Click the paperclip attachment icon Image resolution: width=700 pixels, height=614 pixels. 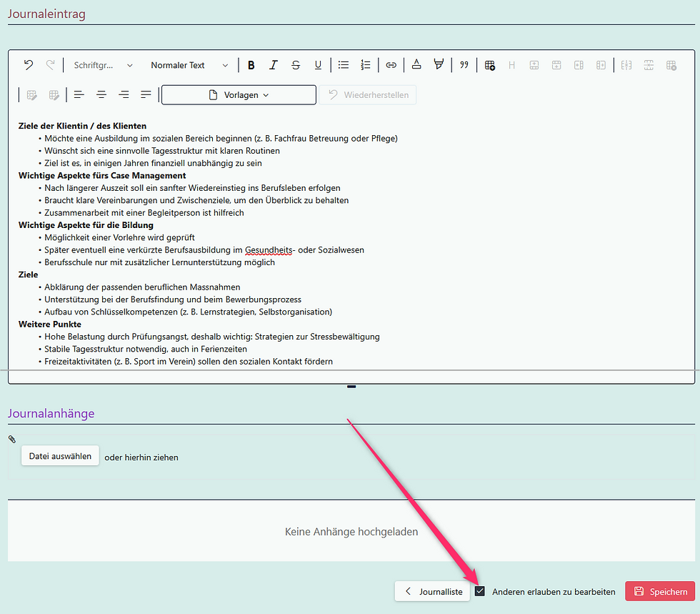12,440
